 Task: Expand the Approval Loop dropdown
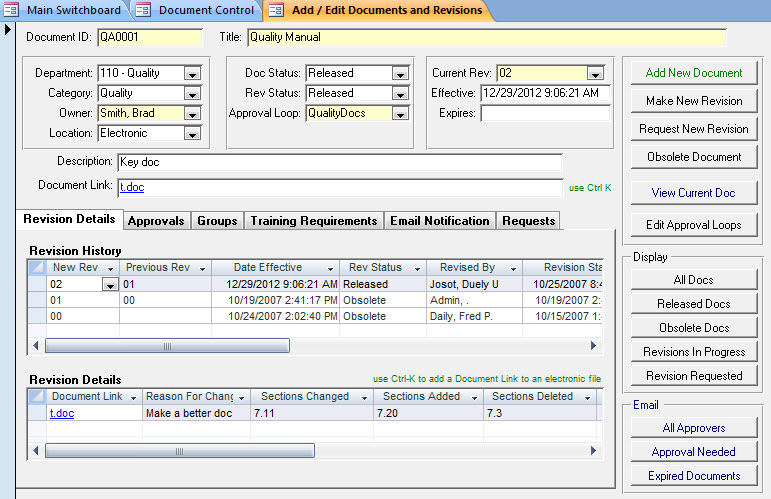tap(400, 113)
